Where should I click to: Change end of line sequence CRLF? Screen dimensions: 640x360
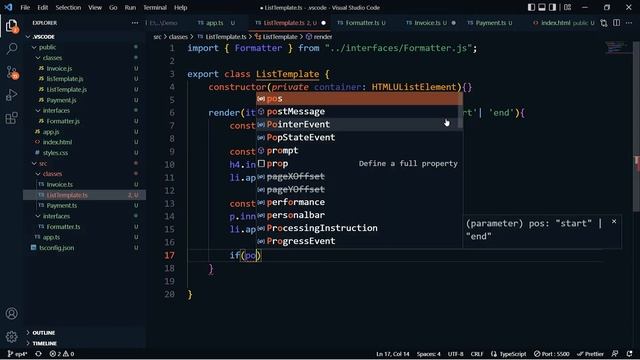point(477,354)
